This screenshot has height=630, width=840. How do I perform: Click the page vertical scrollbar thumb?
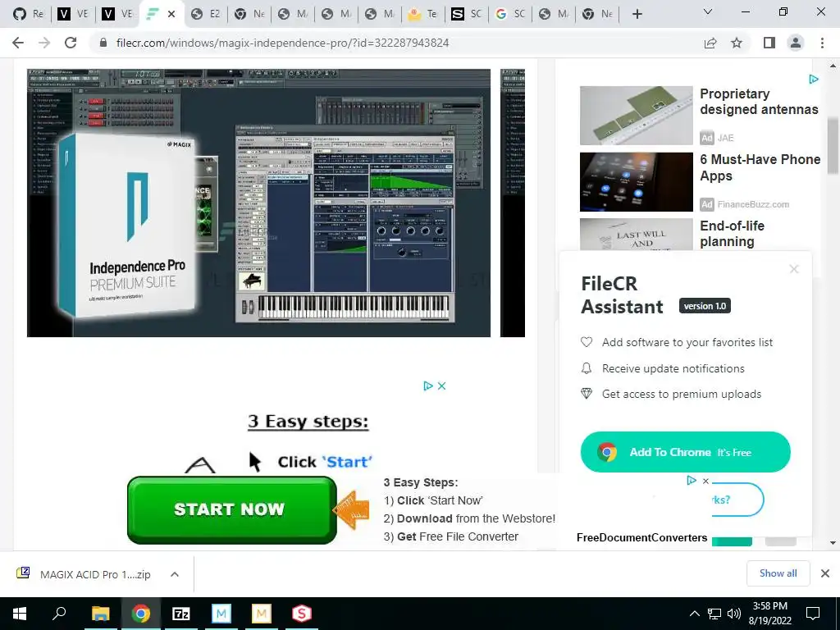click(833, 146)
